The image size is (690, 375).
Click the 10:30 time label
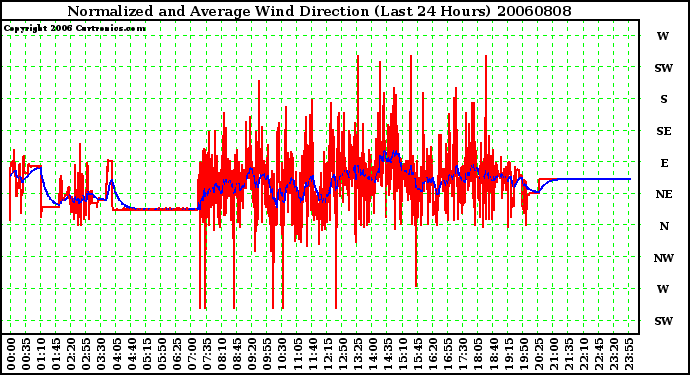coord(282,354)
